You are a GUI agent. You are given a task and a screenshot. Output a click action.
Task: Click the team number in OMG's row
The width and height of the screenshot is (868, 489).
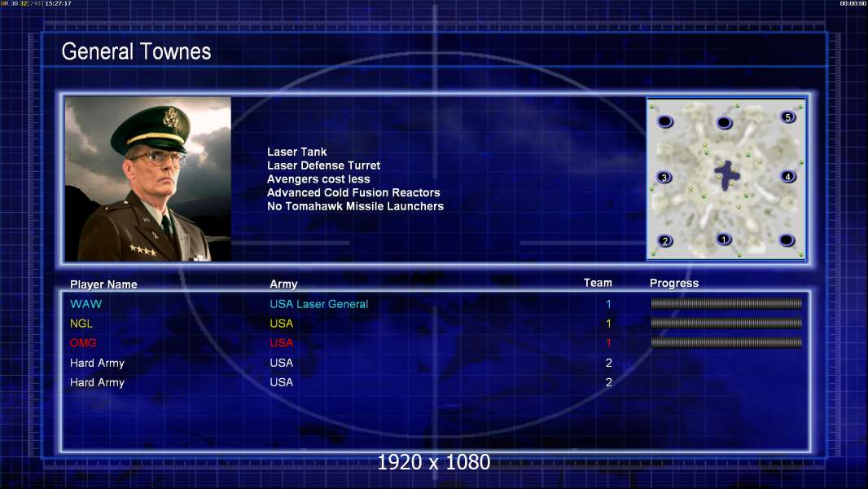point(608,343)
